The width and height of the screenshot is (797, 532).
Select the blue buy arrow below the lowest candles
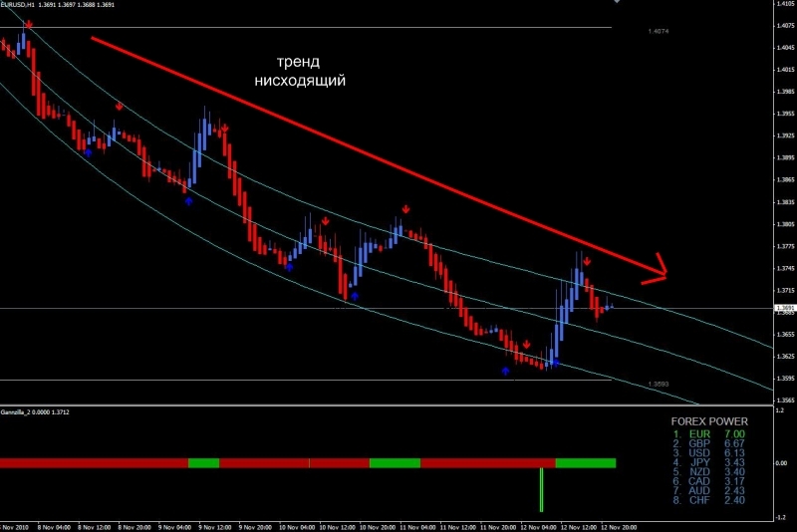click(x=506, y=371)
